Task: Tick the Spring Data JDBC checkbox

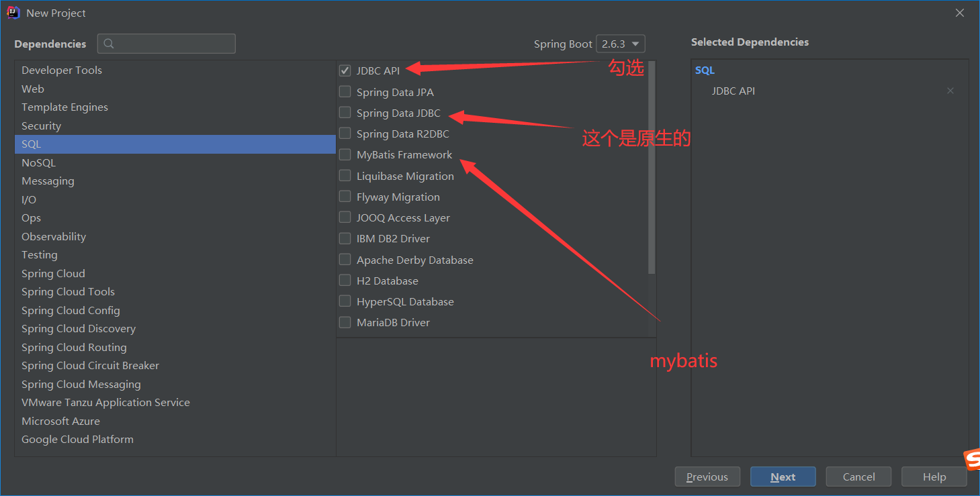Action: (x=345, y=112)
